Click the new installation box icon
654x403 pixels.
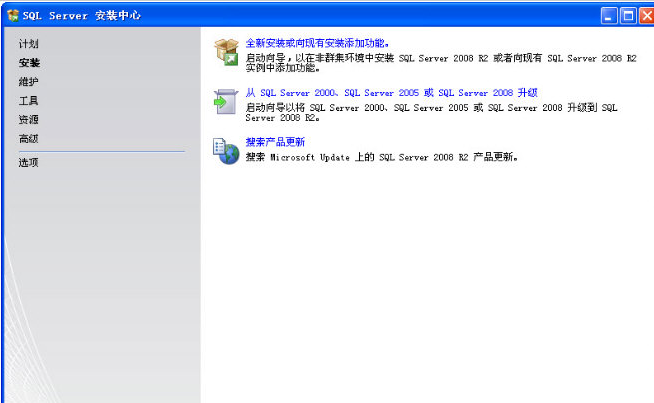point(226,52)
